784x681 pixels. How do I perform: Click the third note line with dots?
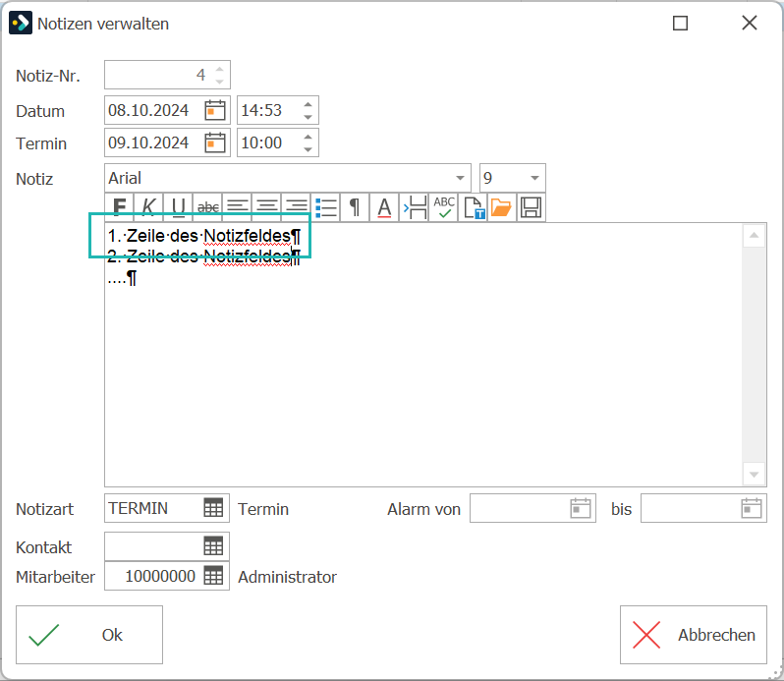tap(122, 277)
